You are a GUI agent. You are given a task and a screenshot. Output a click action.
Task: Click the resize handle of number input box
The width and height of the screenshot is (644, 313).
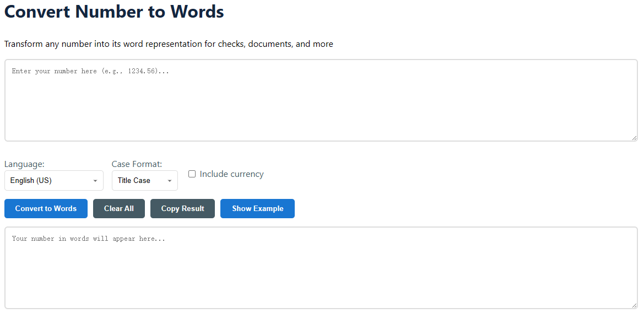click(x=634, y=138)
